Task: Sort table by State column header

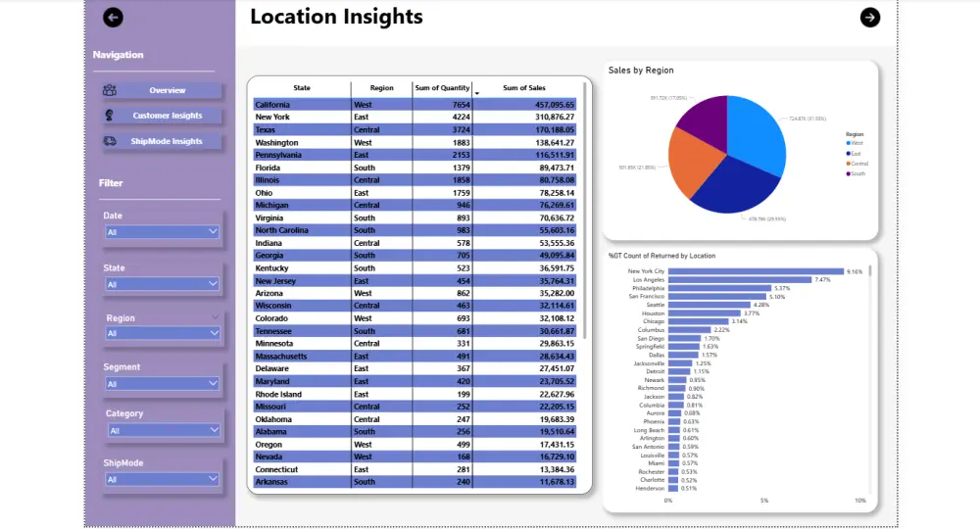Action: (x=302, y=88)
